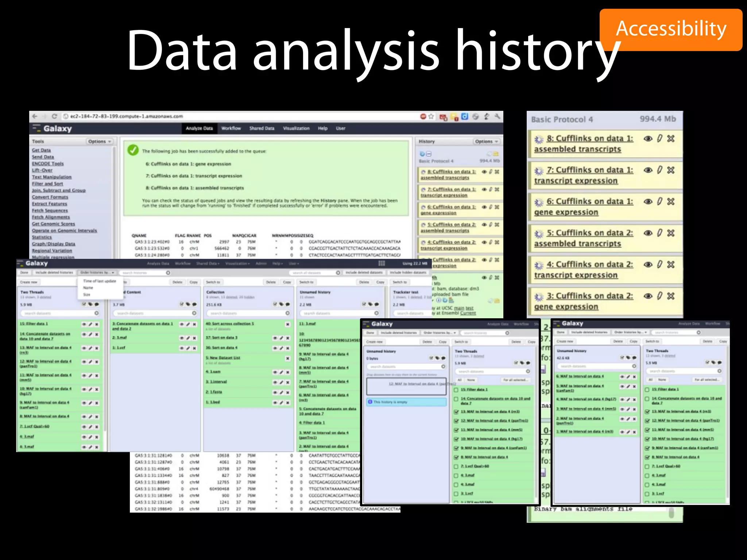Viewport: 747px width, 560px height.
Task: Click search datasets field in the 3.7 MB history
Action: [155, 313]
